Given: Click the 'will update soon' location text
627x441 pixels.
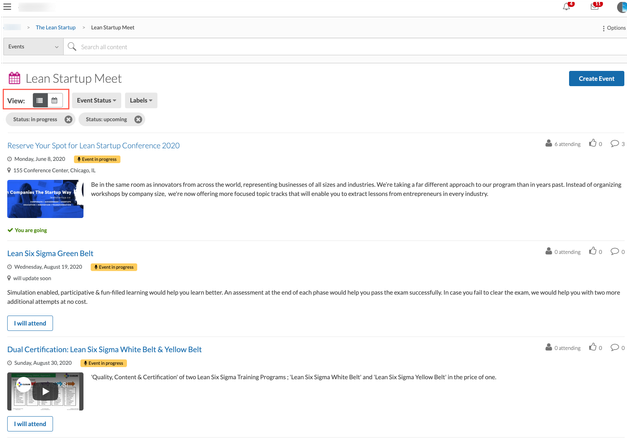Looking at the screenshot, I should coord(32,278).
